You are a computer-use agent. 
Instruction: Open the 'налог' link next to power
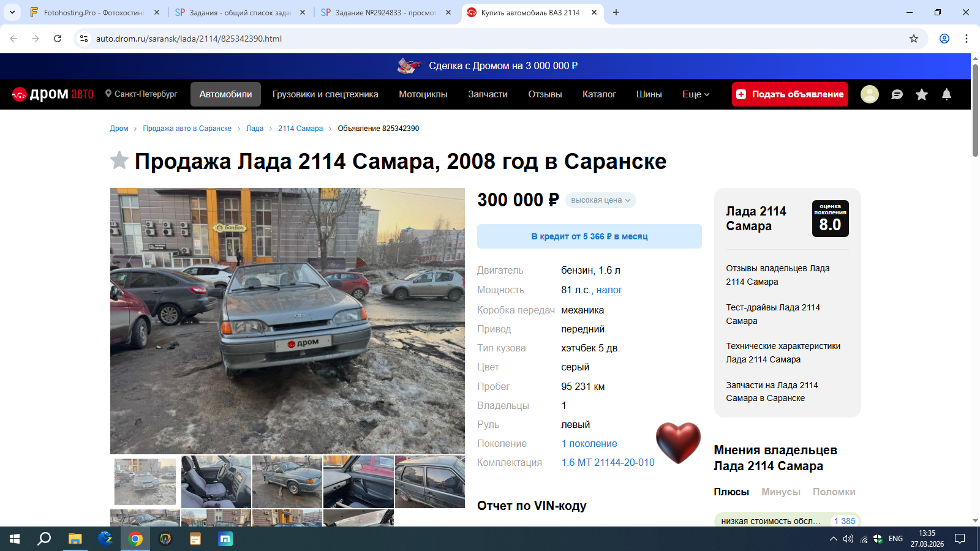609,290
